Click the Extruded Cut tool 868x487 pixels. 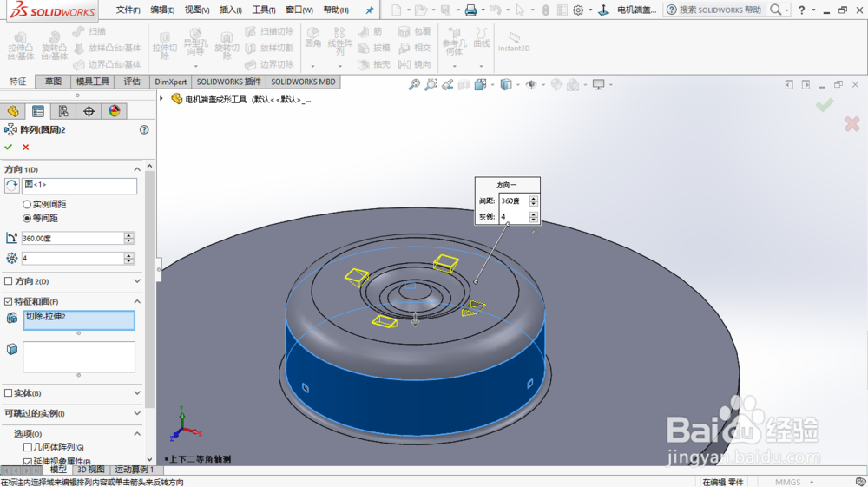pos(164,46)
